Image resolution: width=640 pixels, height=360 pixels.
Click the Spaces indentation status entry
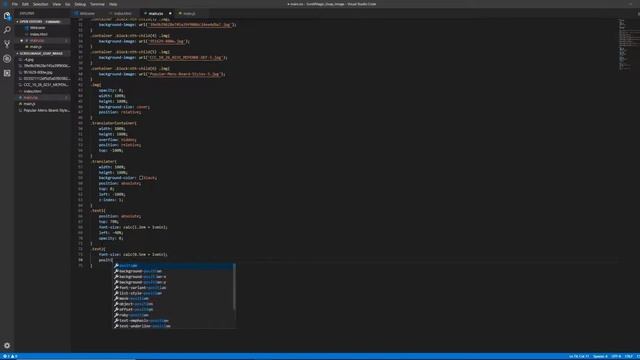pyautogui.click(x=600, y=356)
